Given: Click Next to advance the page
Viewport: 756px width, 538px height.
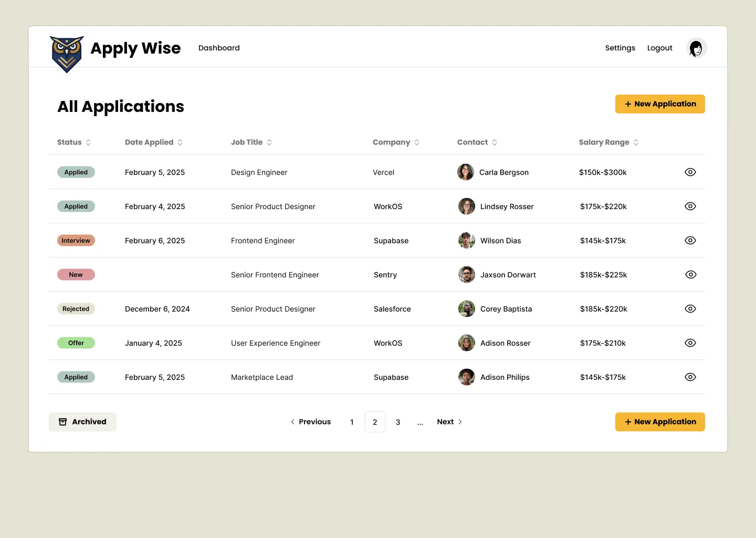Looking at the screenshot, I should [449, 422].
